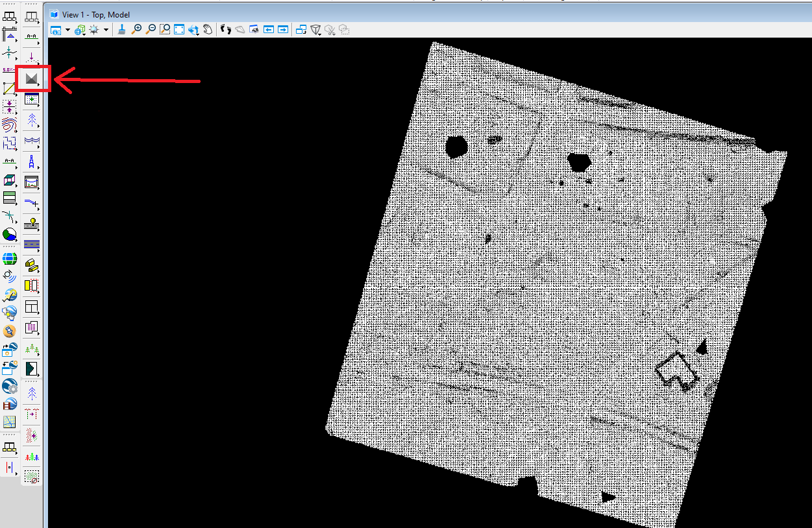Open the Rotate View dropdown

[193, 29]
